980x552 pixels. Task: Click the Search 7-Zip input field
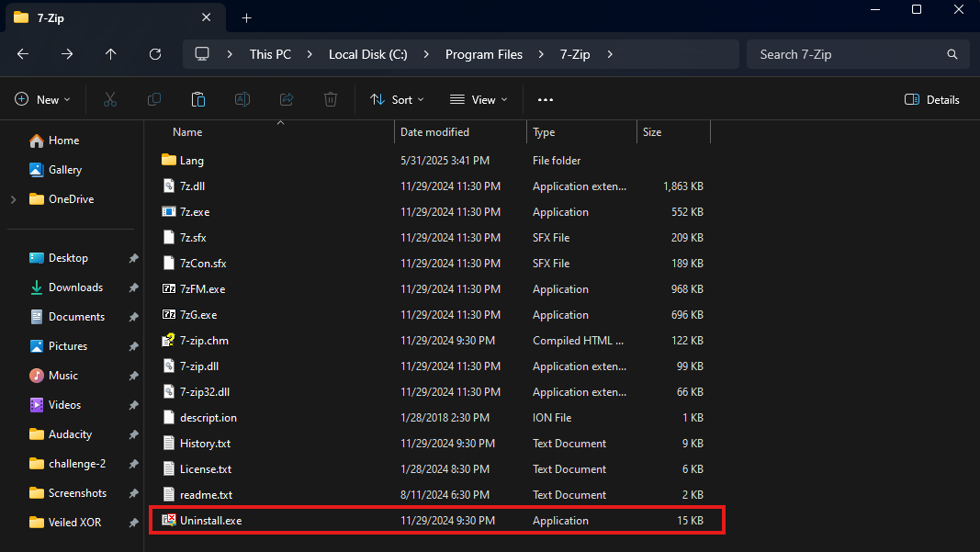coord(850,54)
